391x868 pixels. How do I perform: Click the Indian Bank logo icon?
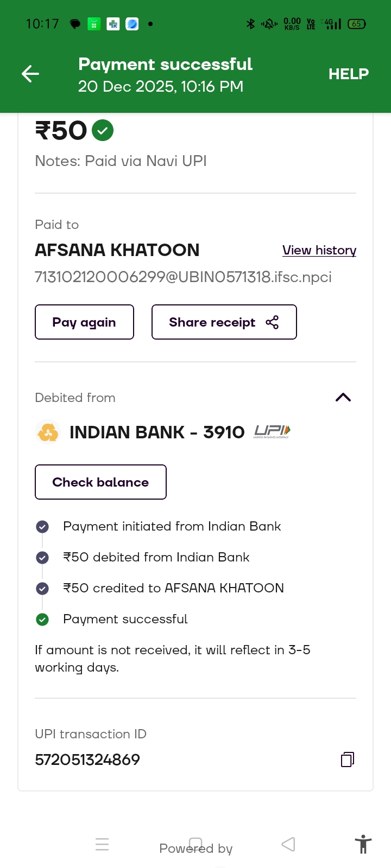click(x=48, y=432)
